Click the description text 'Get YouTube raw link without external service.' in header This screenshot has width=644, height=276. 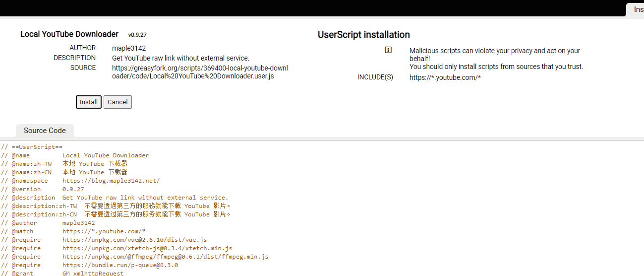(x=180, y=58)
